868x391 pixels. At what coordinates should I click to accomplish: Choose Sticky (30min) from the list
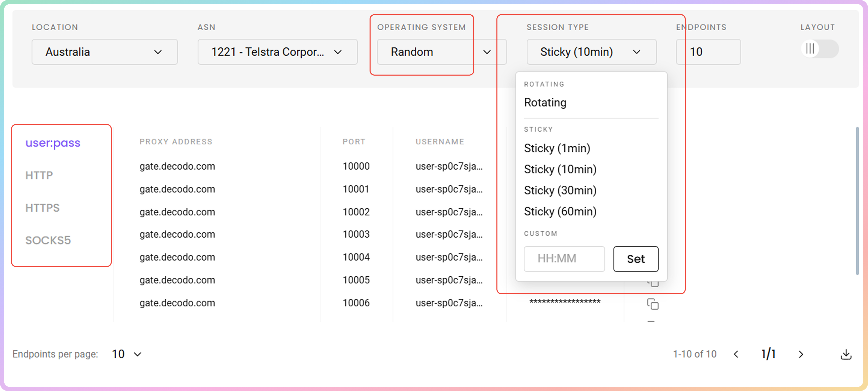click(560, 190)
